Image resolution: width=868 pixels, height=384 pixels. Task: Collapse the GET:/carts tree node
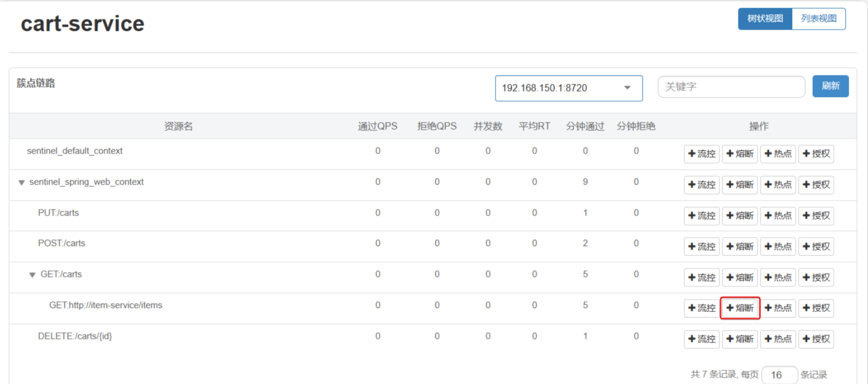coord(32,275)
